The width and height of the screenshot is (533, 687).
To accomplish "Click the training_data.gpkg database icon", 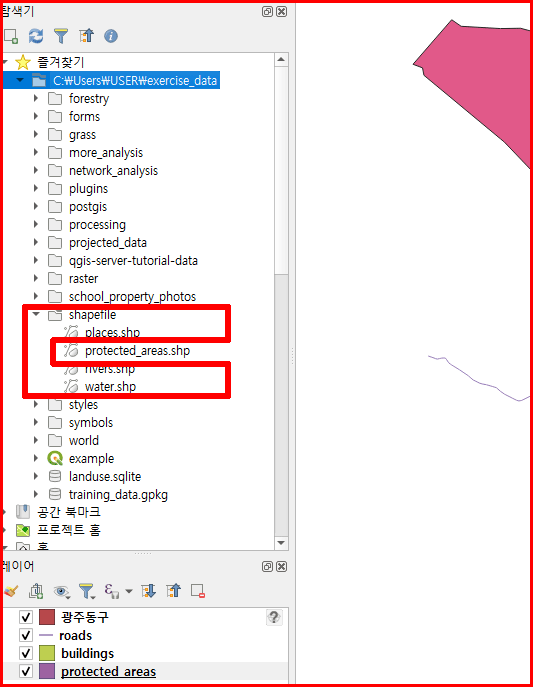I will coord(55,494).
